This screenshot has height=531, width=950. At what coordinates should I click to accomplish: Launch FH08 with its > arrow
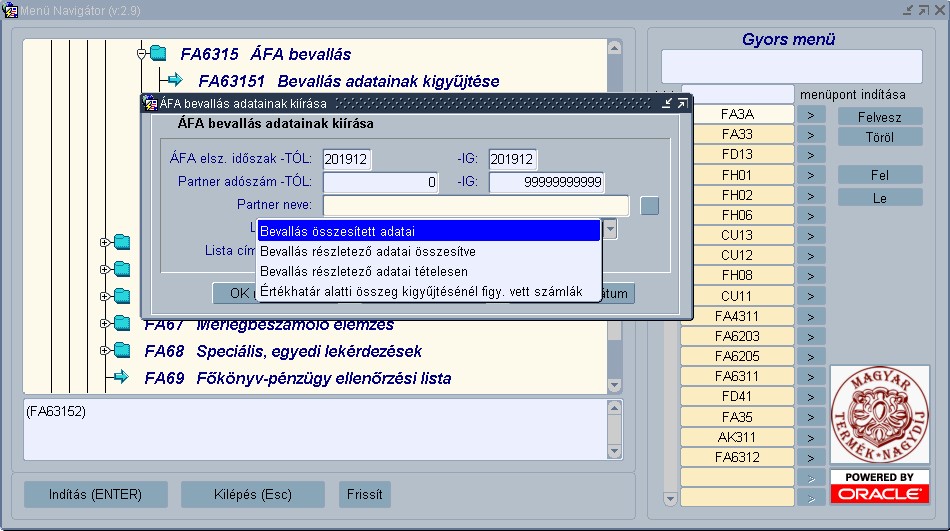point(811,276)
